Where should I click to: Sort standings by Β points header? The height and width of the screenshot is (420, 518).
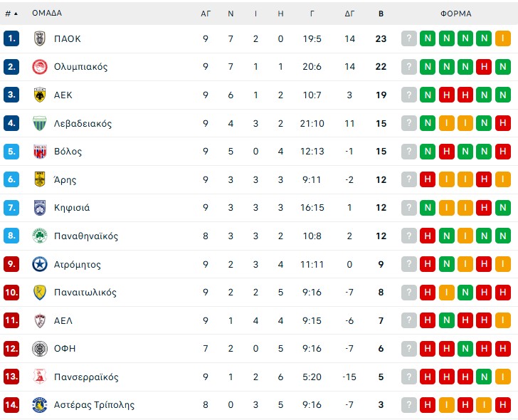point(381,13)
